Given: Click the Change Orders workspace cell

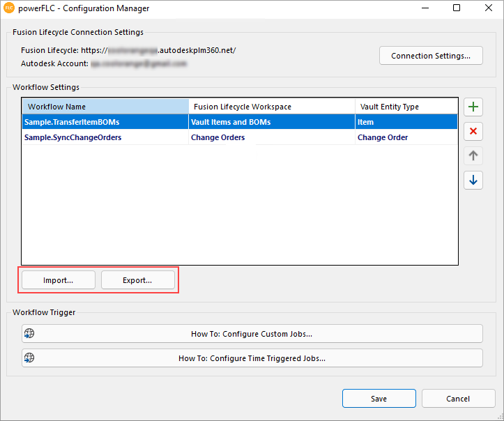Looking at the screenshot, I should 218,137.
